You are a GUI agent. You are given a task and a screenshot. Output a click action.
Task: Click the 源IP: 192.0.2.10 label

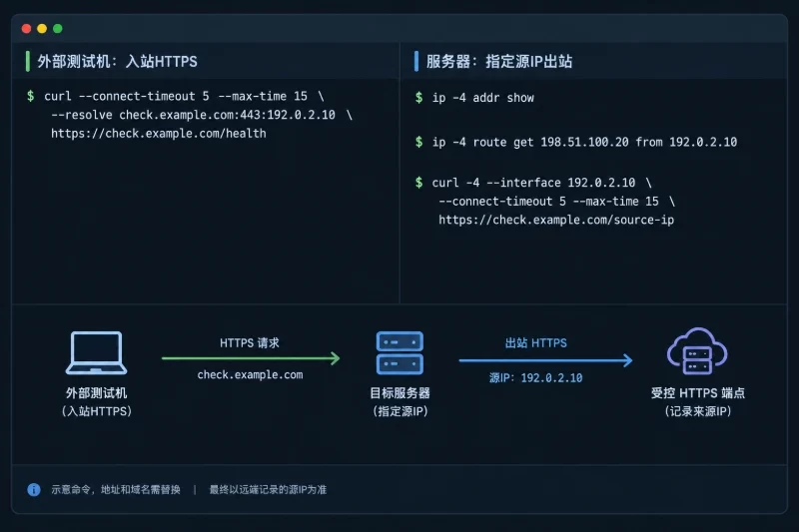coord(536,377)
